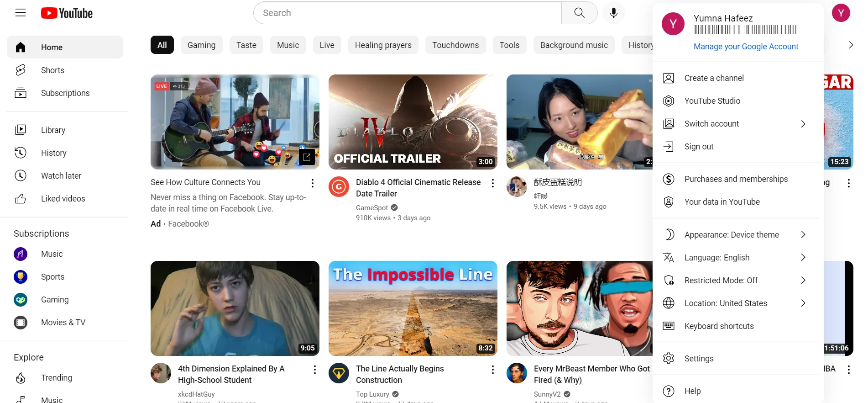
Task: Open more options for The Line video
Action: (x=492, y=370)
